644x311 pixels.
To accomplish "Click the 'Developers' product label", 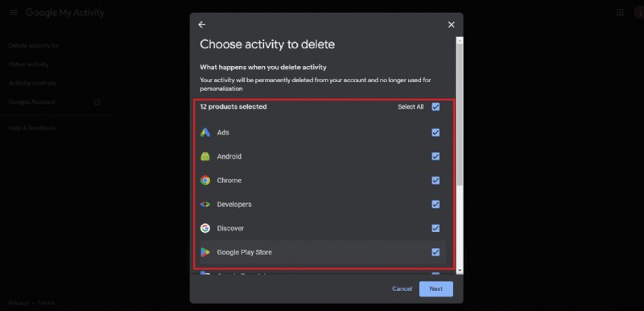I will click(234, 204).
